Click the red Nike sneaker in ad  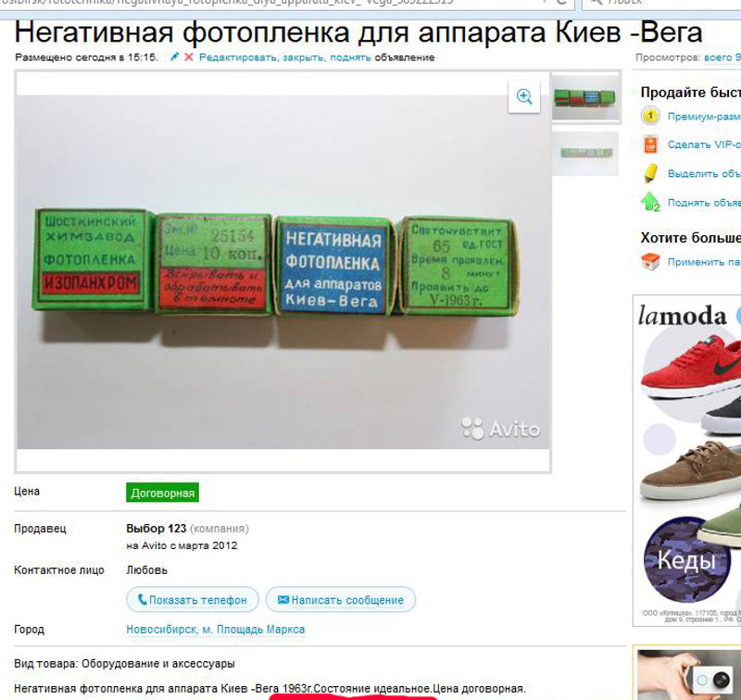pyautogui.click(x=691, y=366)
